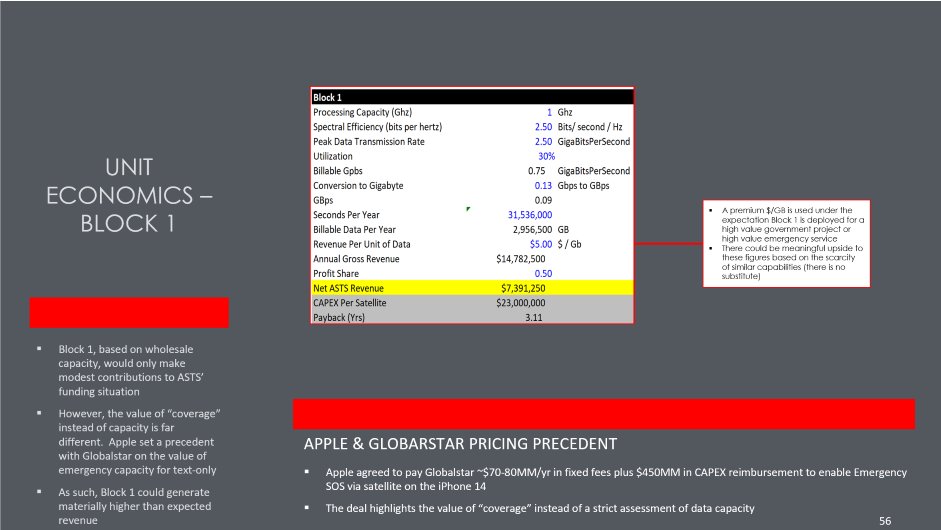Click the highlighted 'Net ASTS Revenue' label
Image resolution: width=941 pixels, height=530 pixels.
coord(348,288)
